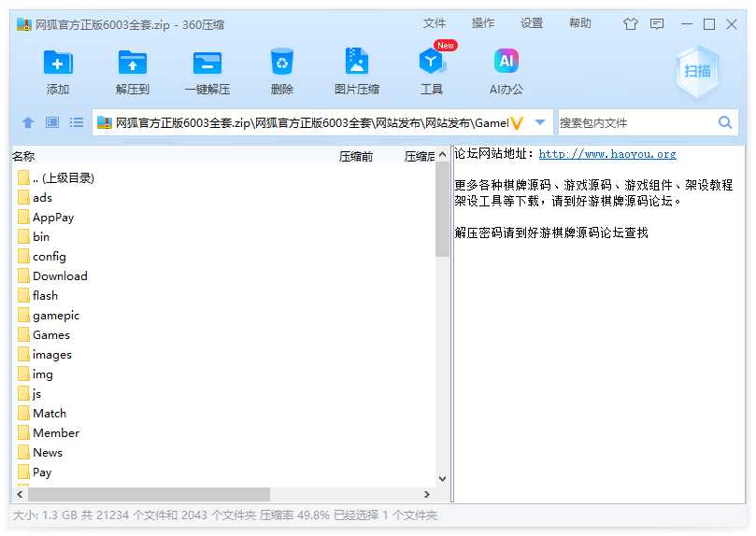Select the js folder

(223, 393)
